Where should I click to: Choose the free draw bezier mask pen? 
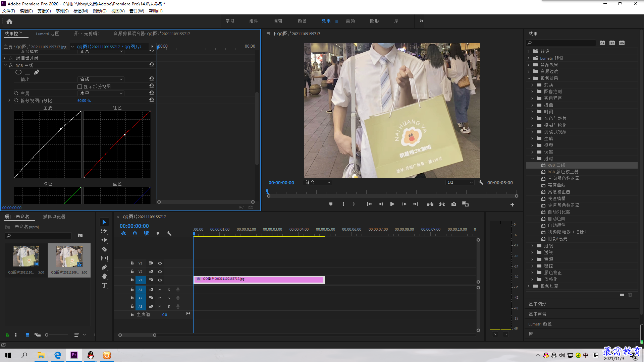click(37, 72)
